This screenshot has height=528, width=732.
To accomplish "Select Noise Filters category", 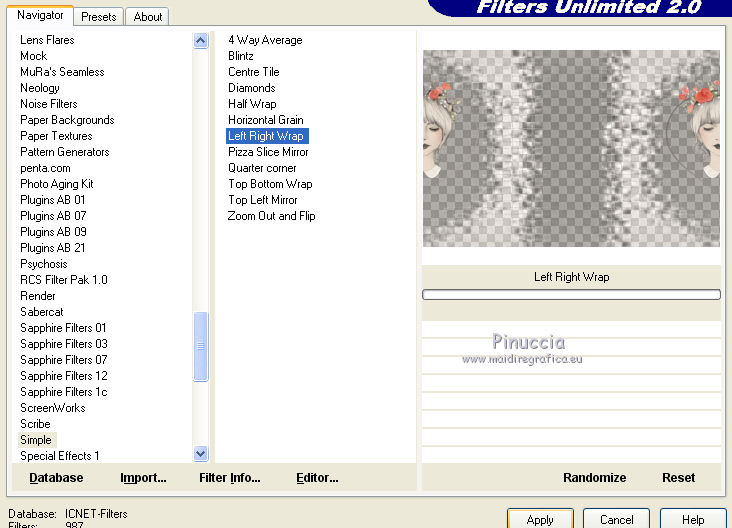I will [x=49, y=104].
